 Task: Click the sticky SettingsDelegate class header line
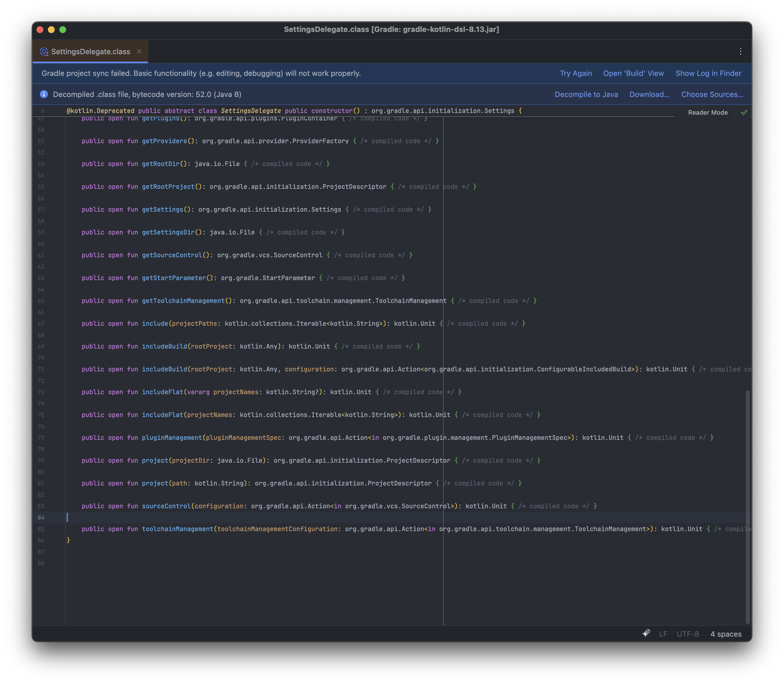(294, 111)
